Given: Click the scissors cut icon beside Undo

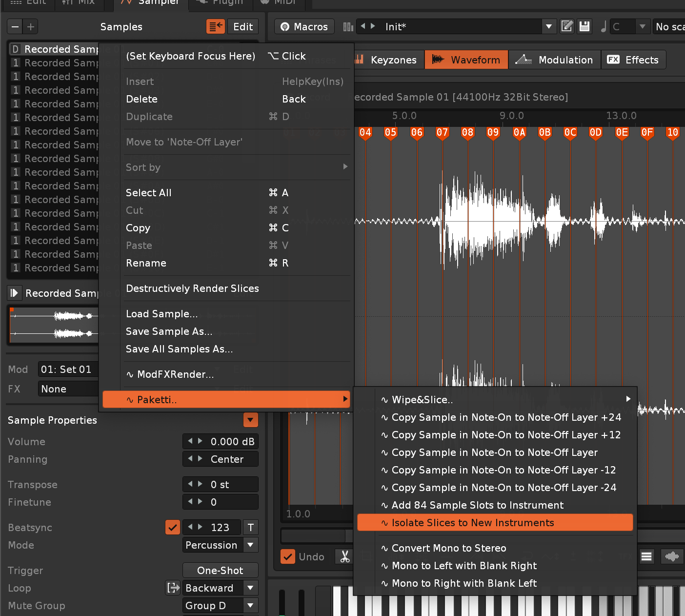Looking at the screenshot, I should [x=345, y=556].
